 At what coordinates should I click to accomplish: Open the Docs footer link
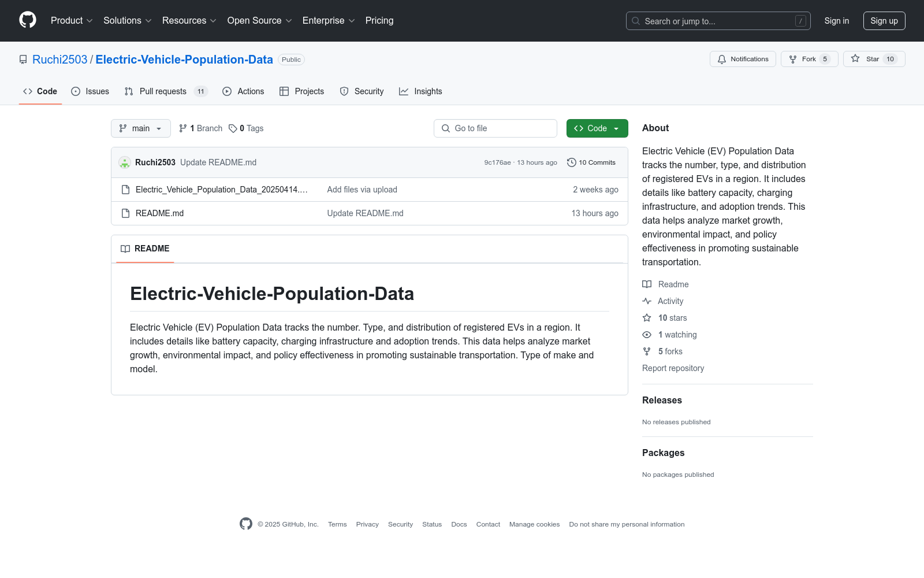pyautogui.click(x=459, y=524)
